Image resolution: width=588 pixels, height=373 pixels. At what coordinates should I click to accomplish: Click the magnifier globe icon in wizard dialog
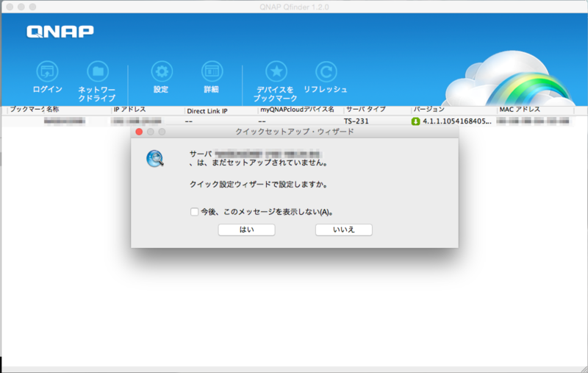[x=155, y=158]
